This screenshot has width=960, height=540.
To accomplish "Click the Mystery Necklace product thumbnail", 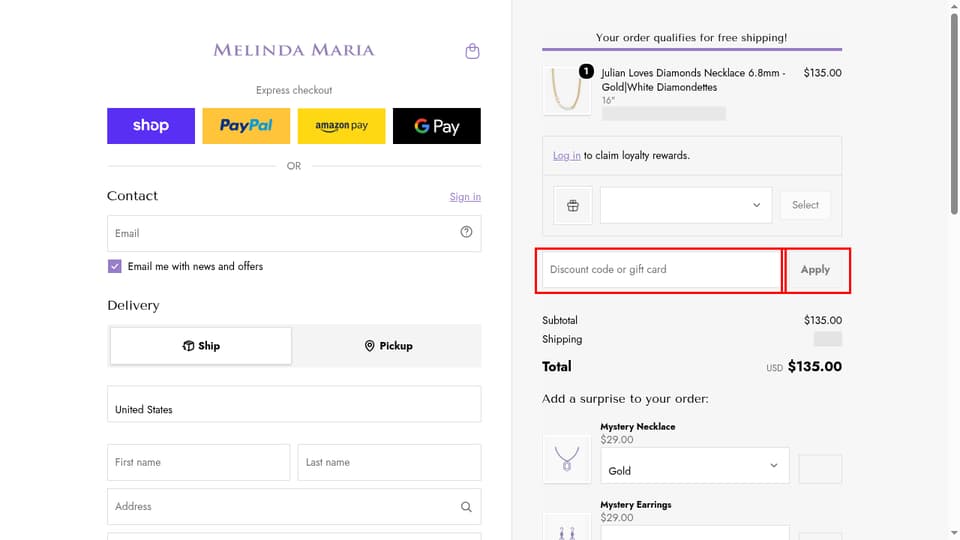I will click(567, 459).
